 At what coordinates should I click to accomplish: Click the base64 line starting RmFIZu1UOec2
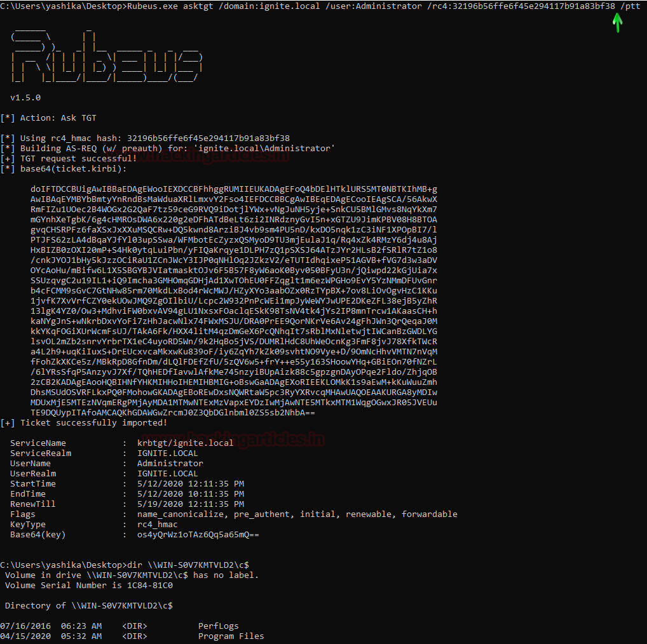(234, 210)
